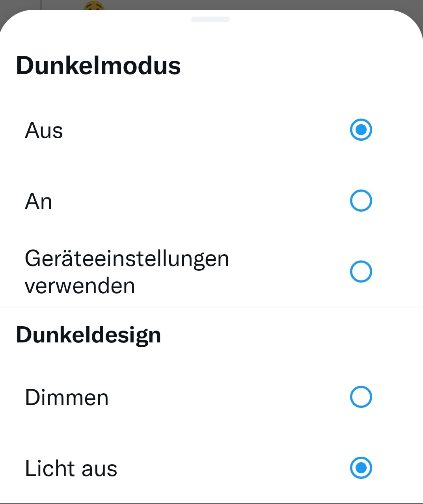Image resolution: width=423 pixels, height=504 pixels.
Task: Click the "Geräteeinstellungen verwenden" text
Action: [127, 272]
